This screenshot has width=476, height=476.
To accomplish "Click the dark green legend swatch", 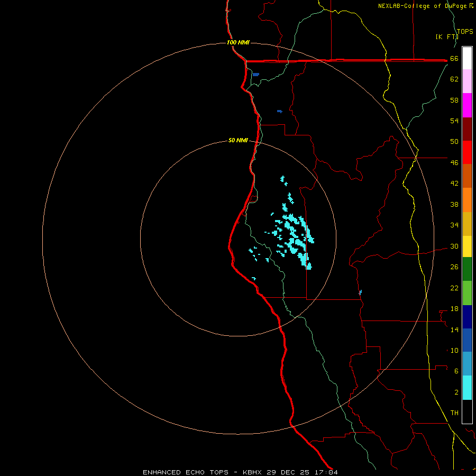I will click(467, 269).
